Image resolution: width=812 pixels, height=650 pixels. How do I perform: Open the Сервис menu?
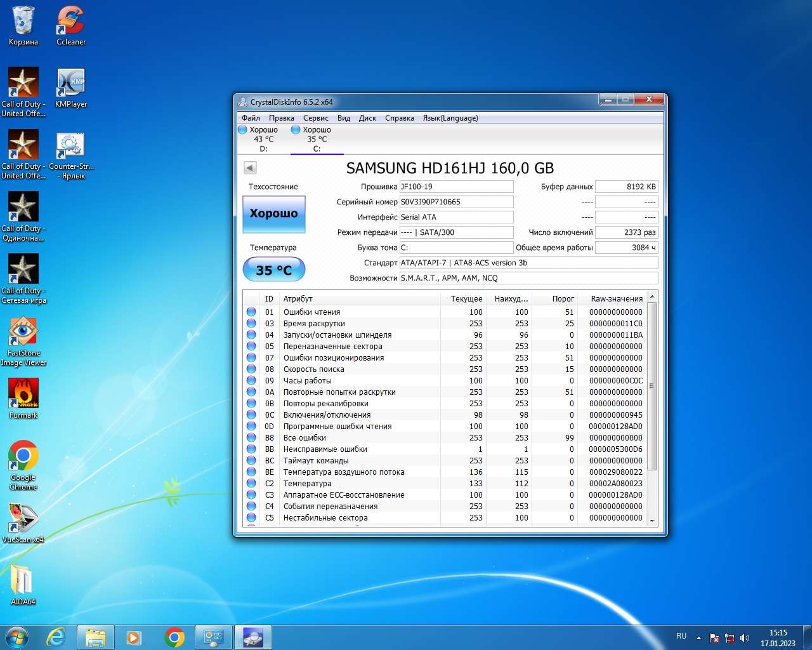(315, 118)
